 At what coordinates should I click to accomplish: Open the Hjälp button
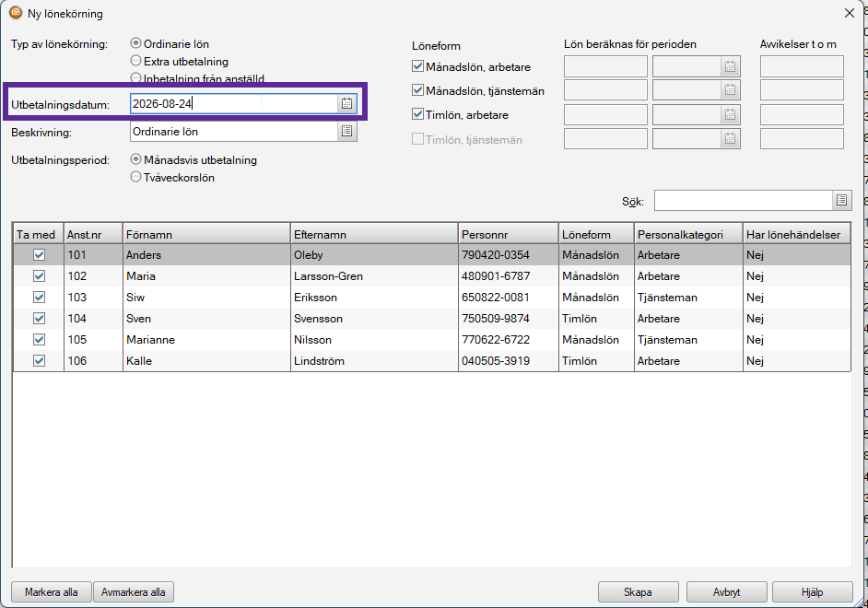click(813, 592)
